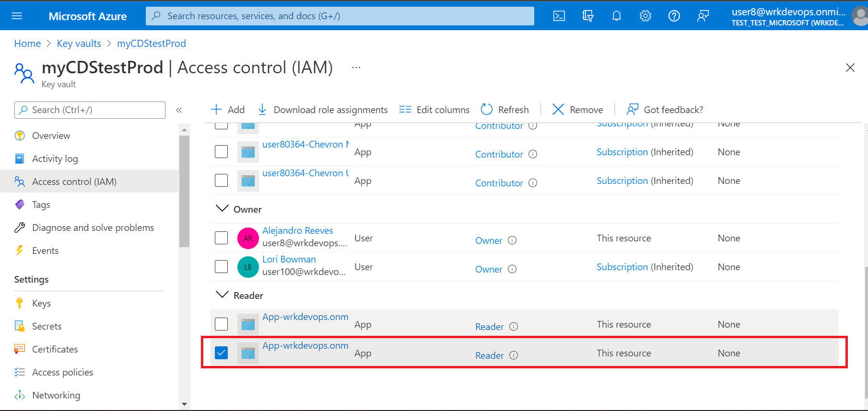The height and width of the screenshot is (411, 868).
Task: Click the top bar feedback icon
Action: pyautogui.click(x=703, y=16)
